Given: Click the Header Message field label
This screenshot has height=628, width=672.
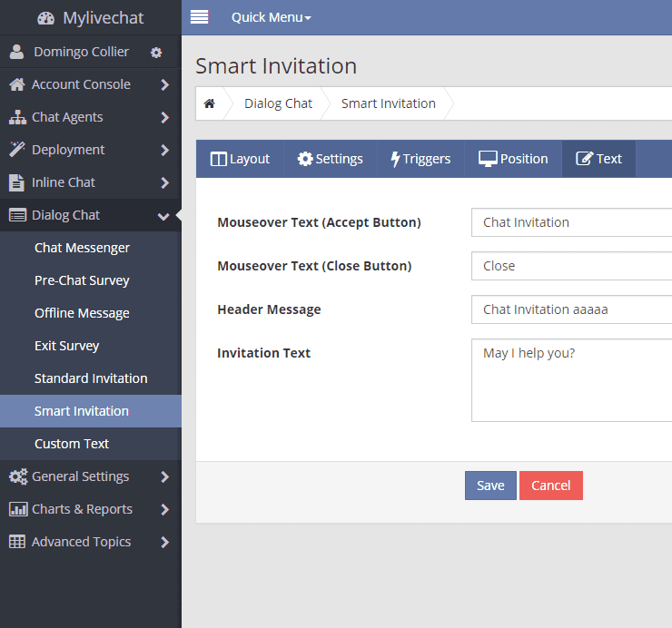Looking at the screenshot, I should 269,309.
